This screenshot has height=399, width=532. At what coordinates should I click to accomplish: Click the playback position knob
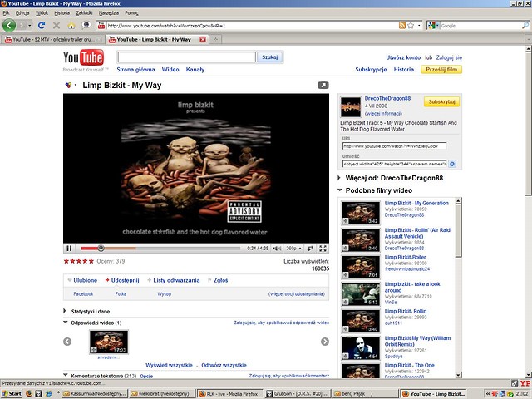pyautogui.click(x=101, y=248)
